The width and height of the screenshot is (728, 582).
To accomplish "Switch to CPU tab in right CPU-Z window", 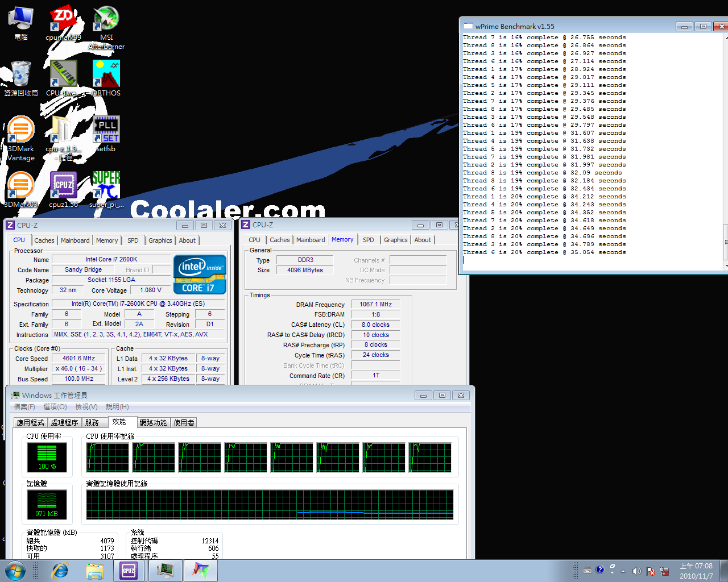I will (254, 240).
